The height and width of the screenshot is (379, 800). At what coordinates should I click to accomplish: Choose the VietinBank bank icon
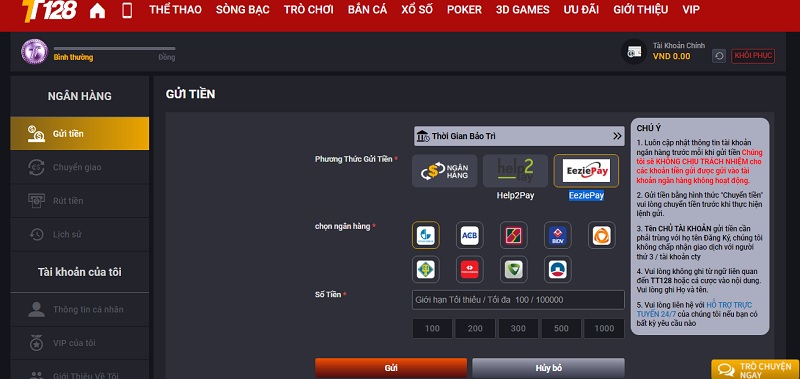426,235
